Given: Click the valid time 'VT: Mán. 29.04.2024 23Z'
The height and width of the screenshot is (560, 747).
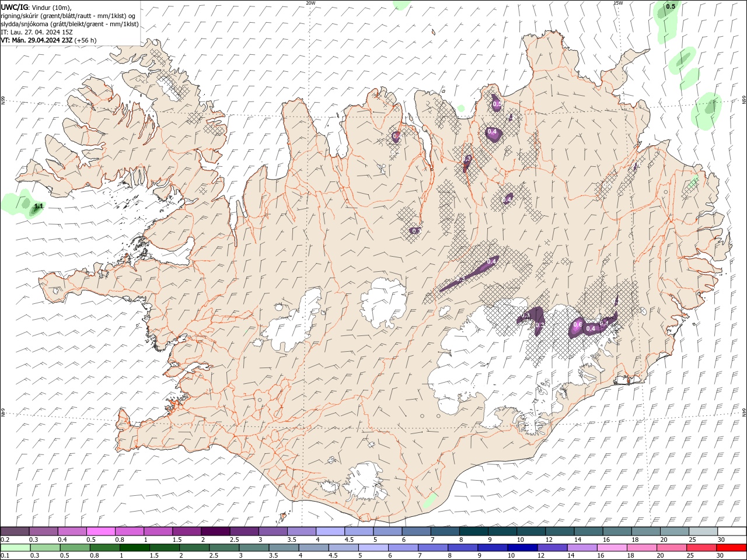Looking at the screenshot, I should [x=37, y=40].
